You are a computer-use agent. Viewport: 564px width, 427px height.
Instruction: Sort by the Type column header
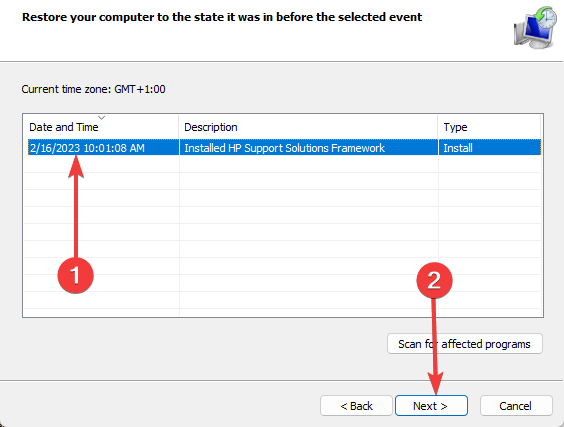point(490,127)
